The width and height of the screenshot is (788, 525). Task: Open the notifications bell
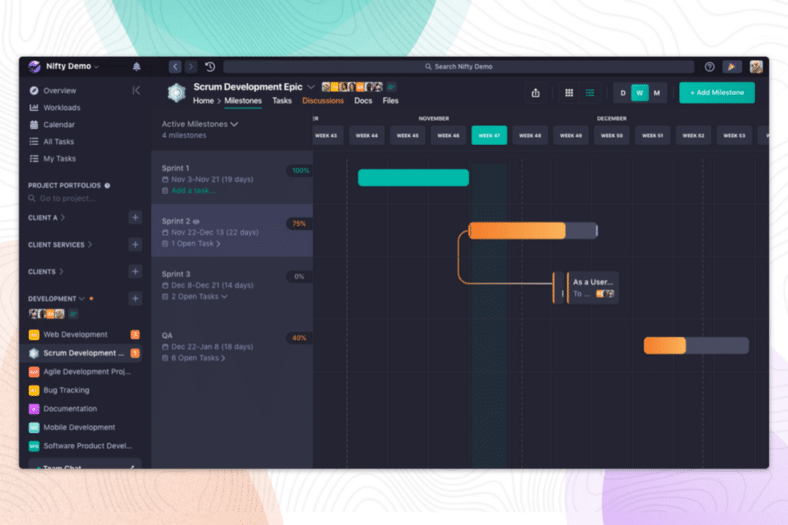(x=136, y=66)
